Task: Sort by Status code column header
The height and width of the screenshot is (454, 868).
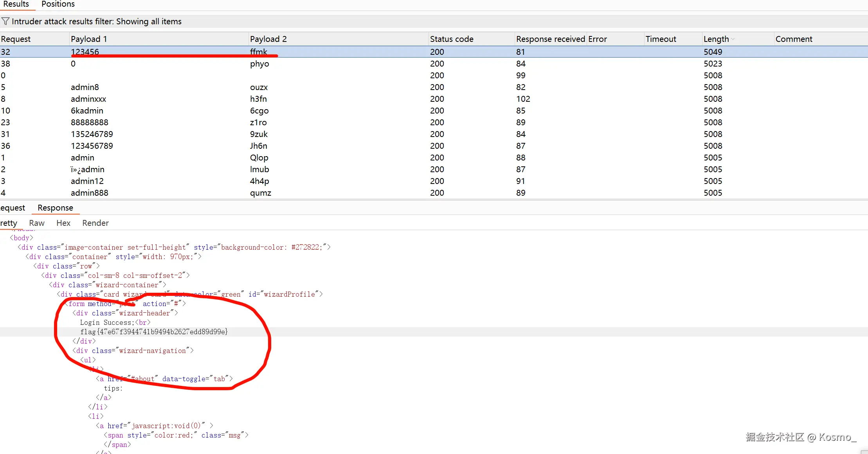Action: [452, 39]
